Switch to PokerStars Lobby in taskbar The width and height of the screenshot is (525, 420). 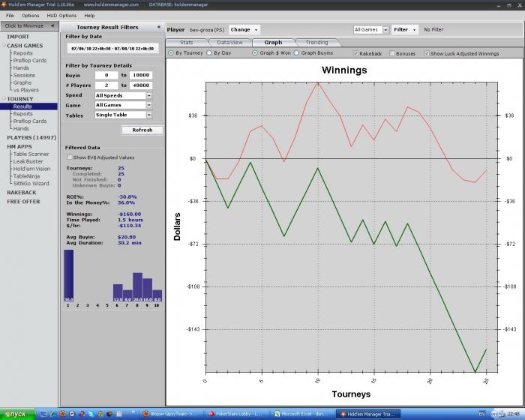[x=236, y=414]
